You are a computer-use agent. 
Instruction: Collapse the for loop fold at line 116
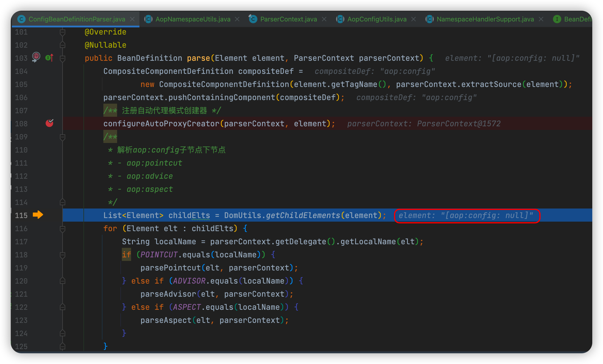point(63,229)
